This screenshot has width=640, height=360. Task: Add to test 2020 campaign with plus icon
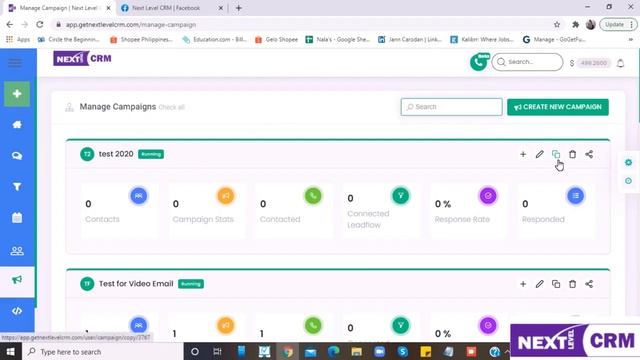pyautogui.click(x=523, y=154)
